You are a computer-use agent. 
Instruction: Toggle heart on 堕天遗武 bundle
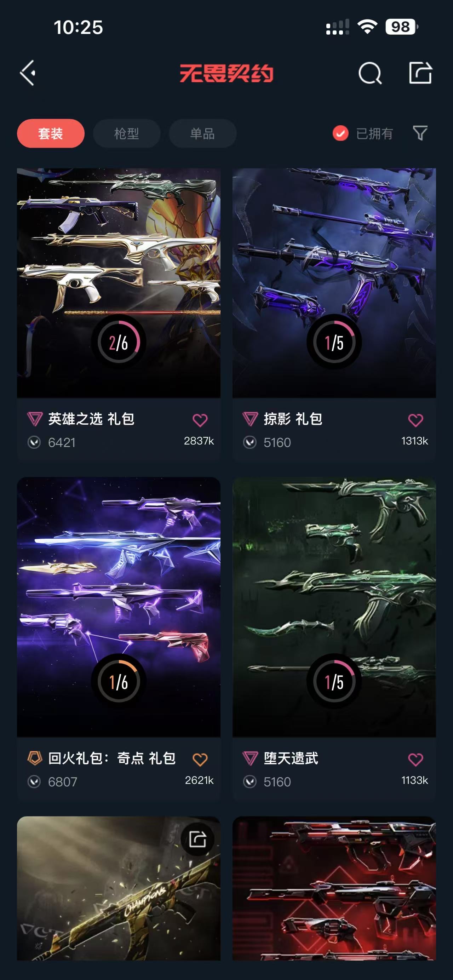(415, 760)
